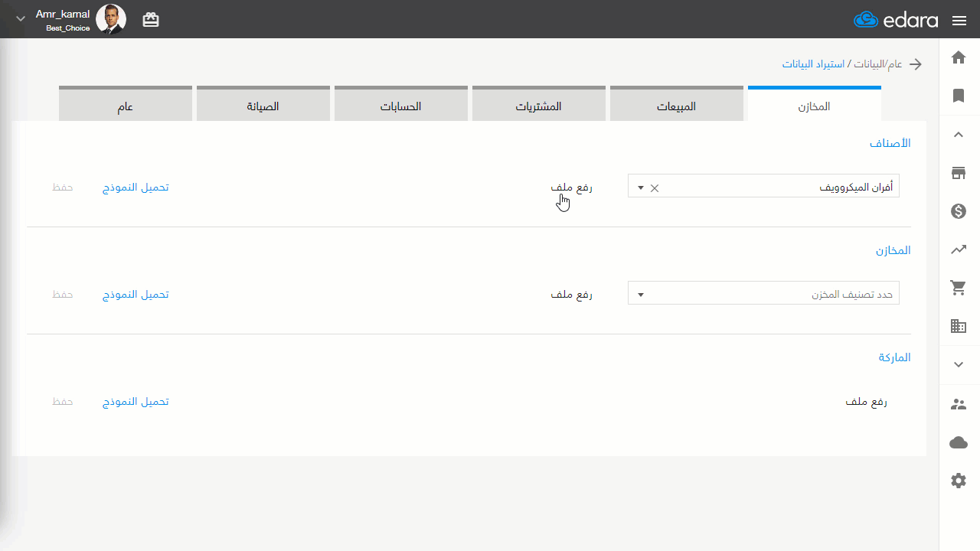Open the bookmark icon in sidebar
This screenshot has height=551, width=980.
point(959,96)
